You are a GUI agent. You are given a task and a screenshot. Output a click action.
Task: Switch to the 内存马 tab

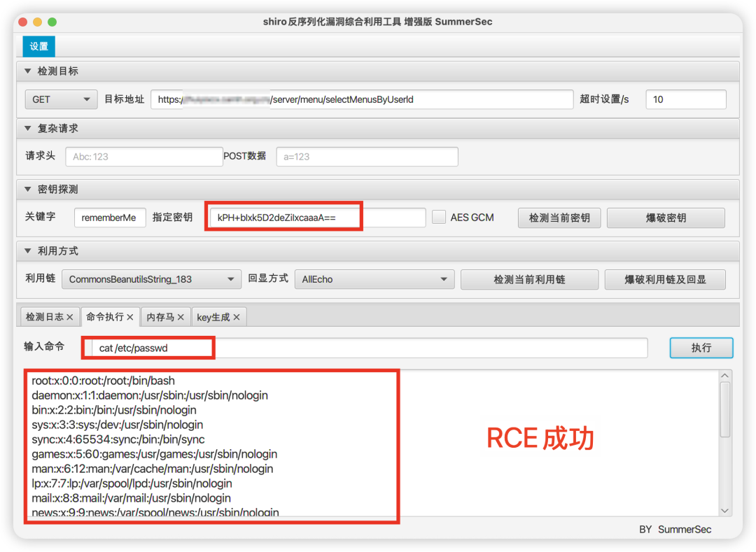point(160,317)
